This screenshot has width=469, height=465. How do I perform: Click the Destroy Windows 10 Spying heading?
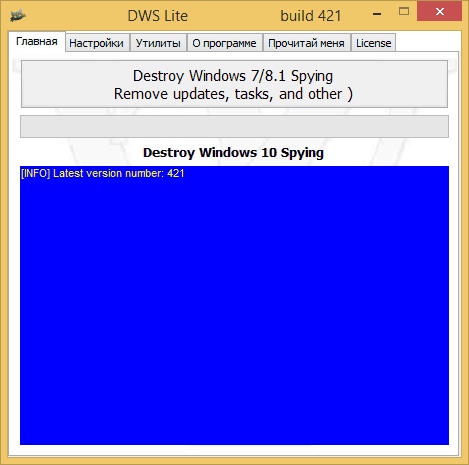[233, 153]
